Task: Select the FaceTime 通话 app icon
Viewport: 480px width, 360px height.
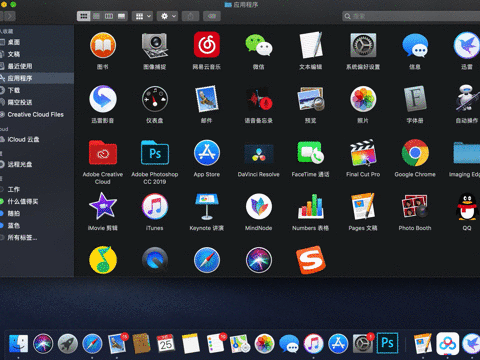Action: pyautogui.click(x=311, y=153)
